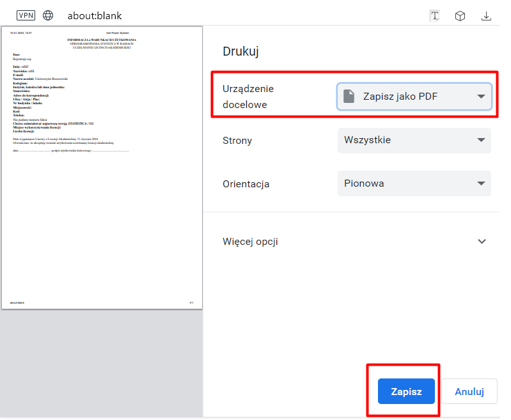Click the Więcej opcji label
511x420 pixels.
point(250,242)
